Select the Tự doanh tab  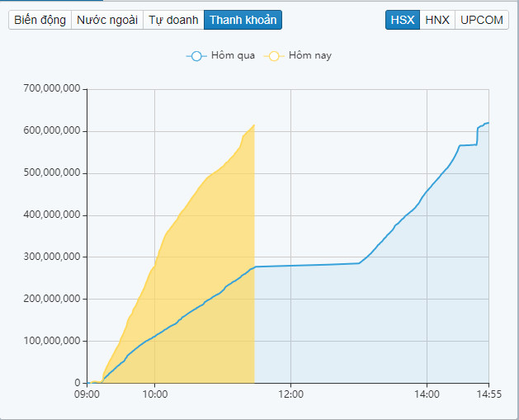(x=173, y=20)
